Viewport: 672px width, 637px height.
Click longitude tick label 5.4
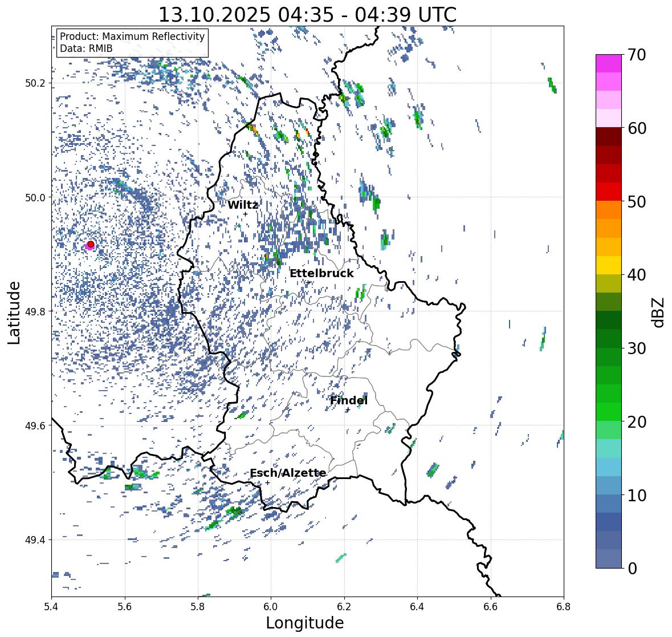tap(51, 606)
